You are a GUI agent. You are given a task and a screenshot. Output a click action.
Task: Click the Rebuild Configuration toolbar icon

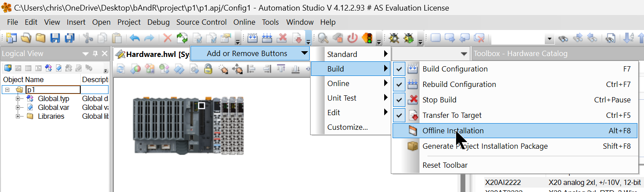tap(267, 38)
